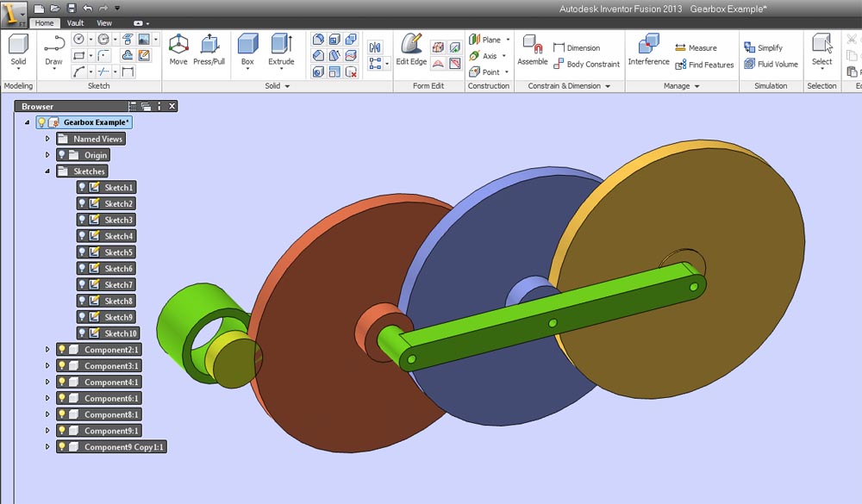Select the Rectangle sketch tool
862x504 pixels.
[x=78, y=55]
